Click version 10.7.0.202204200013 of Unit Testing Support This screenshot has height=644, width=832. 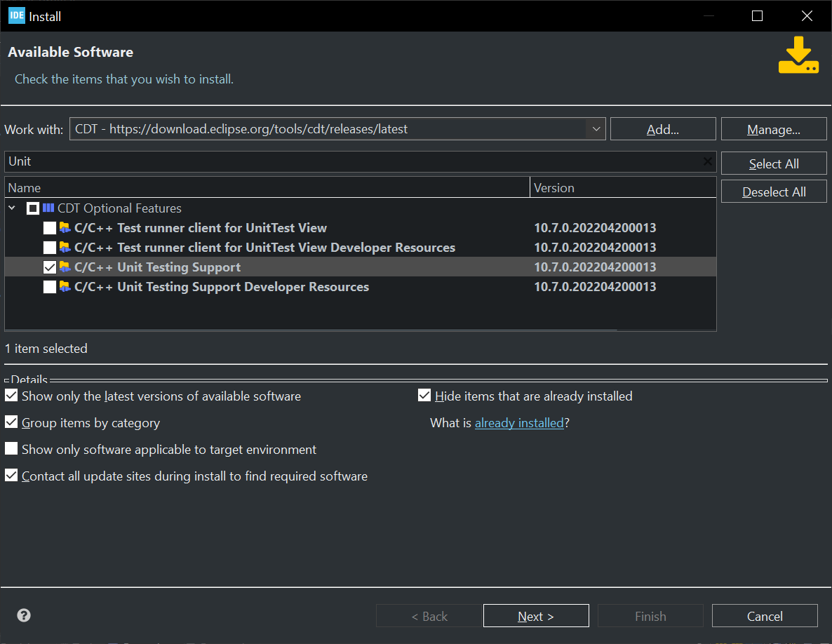point(595,267)
